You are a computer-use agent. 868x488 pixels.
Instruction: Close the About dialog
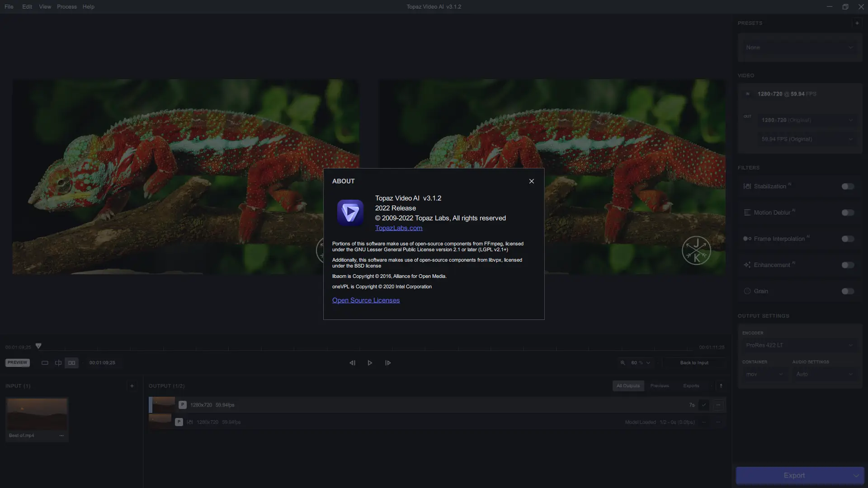pos(531,181)
